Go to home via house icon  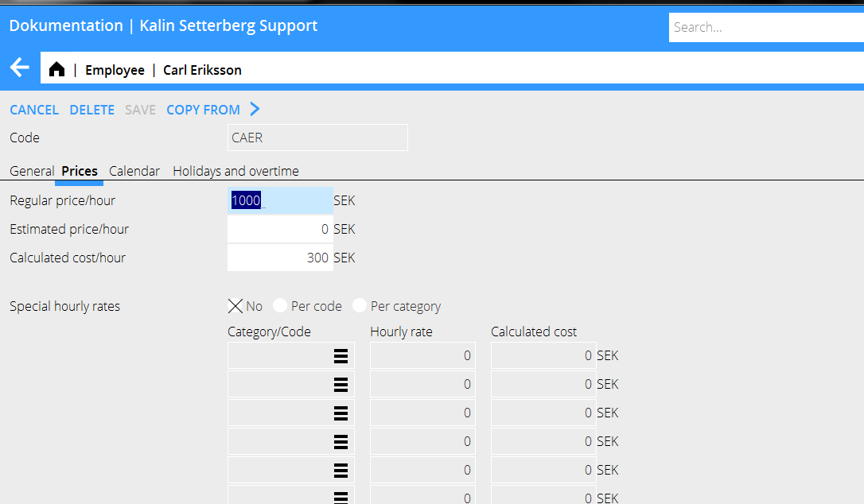pos(56,70)
